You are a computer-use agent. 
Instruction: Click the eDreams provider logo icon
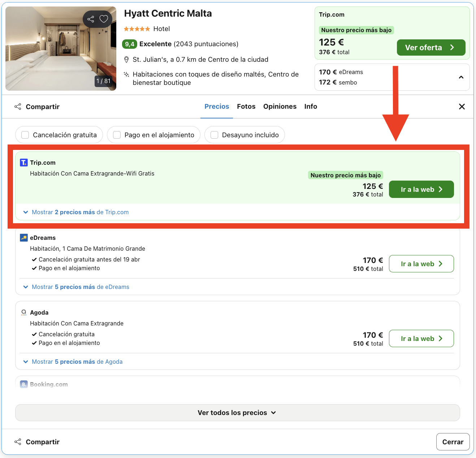coord(23,238)
